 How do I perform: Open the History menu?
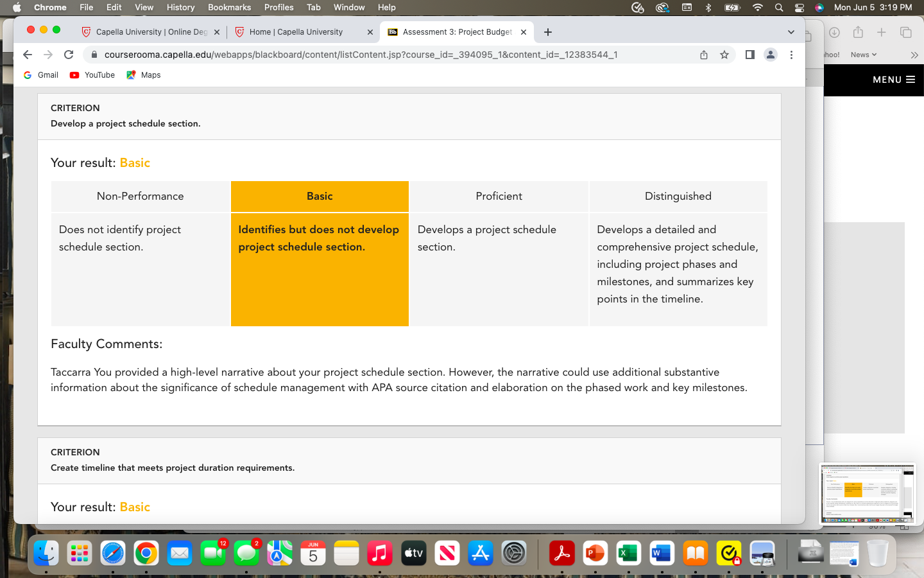coord(180,7)
